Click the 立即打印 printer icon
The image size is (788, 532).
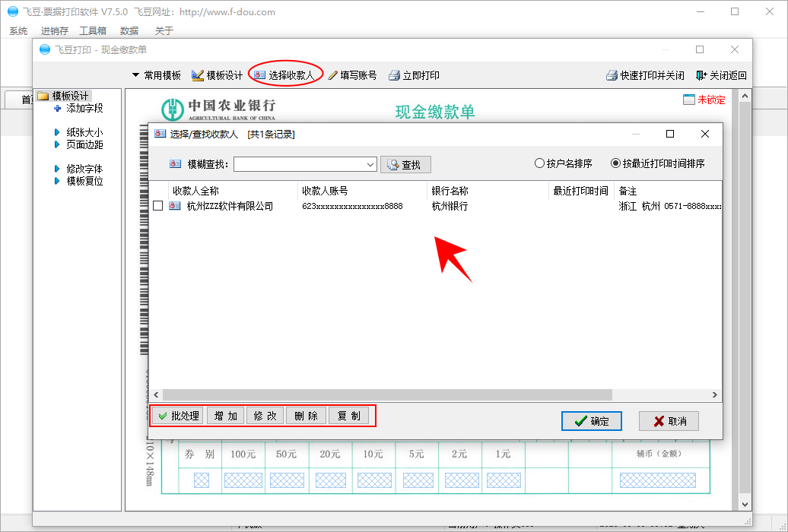[394, 75]
